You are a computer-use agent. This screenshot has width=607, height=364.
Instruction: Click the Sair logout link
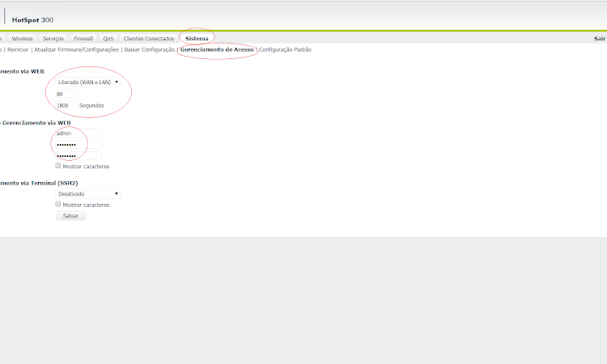pyautogui.click(x=600, y=39)
